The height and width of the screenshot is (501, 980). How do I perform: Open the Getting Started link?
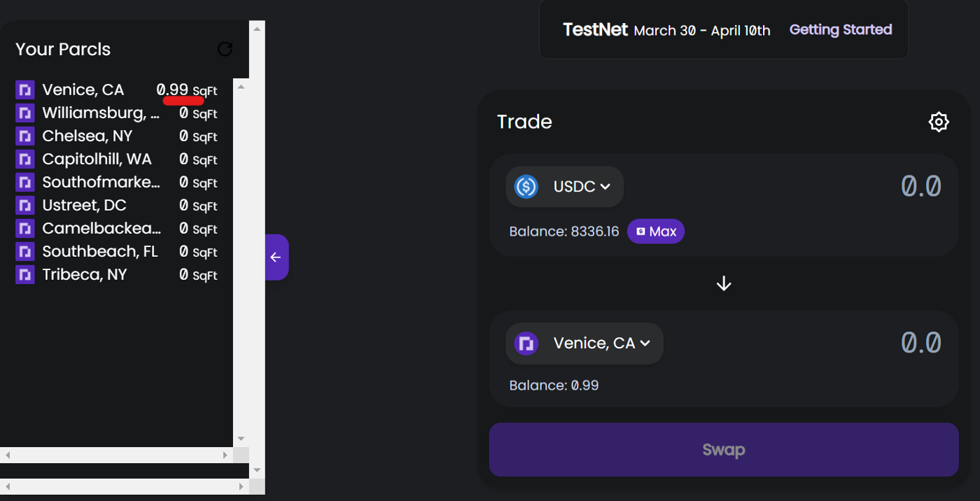pos(840,30)
